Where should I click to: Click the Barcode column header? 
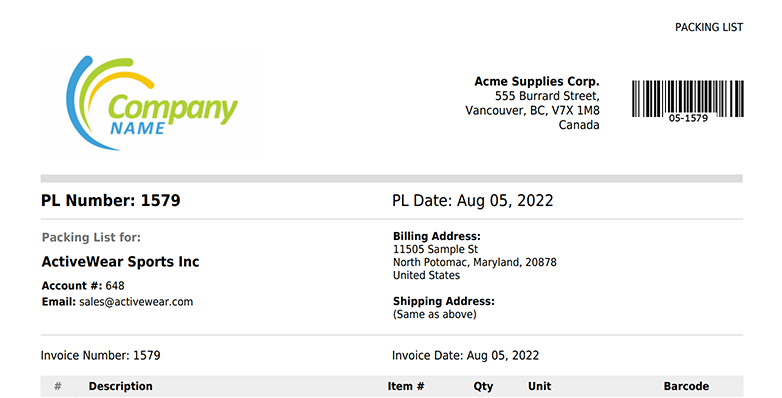686,386
